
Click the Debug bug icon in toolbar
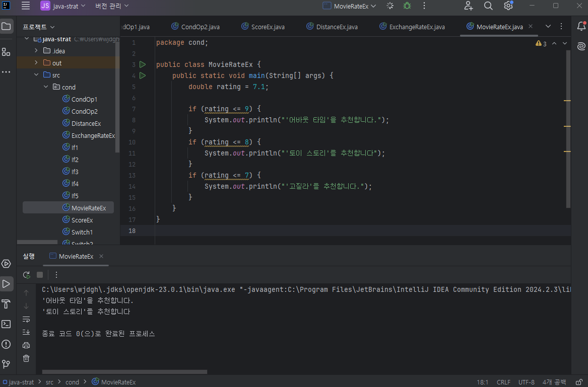tap(407, 6)
